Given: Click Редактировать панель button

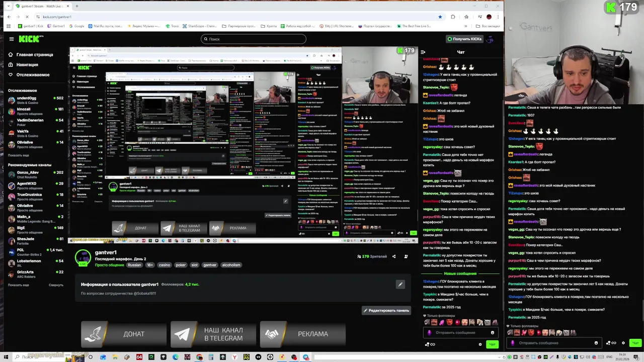Looking at the screenshot, I should tap(386, 311).
